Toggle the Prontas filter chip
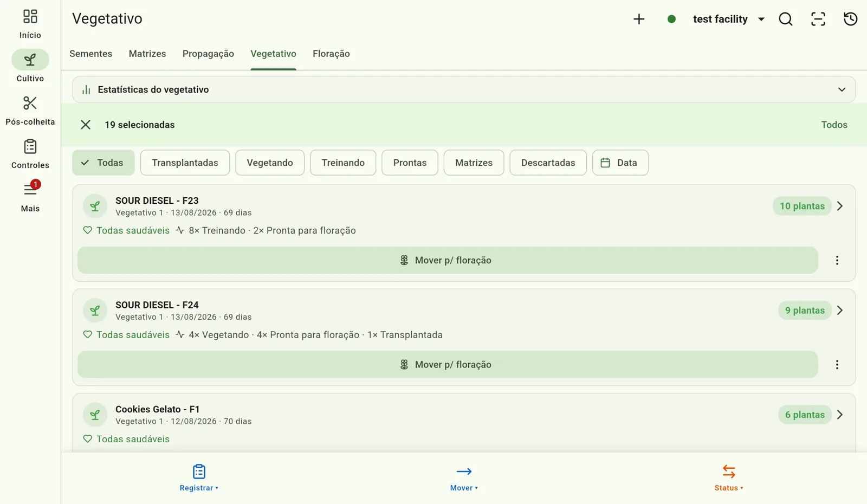 click(410, 163)
